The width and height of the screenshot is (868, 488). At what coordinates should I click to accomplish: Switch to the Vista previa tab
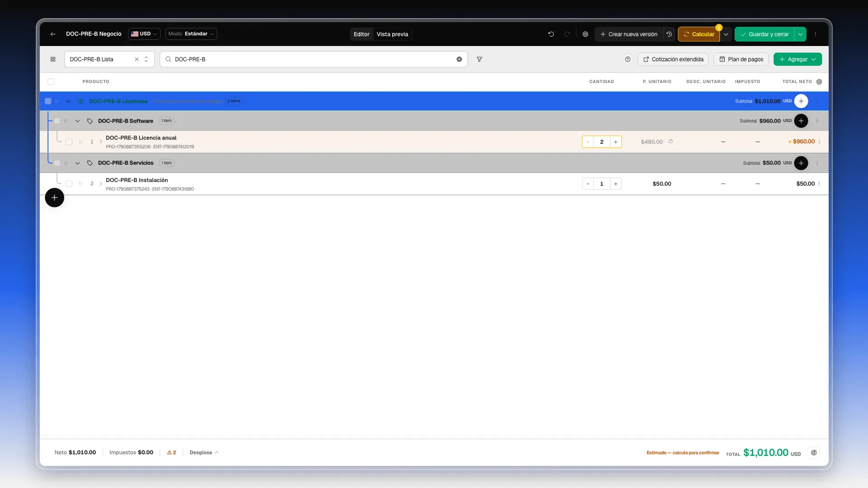pos(392,34)
